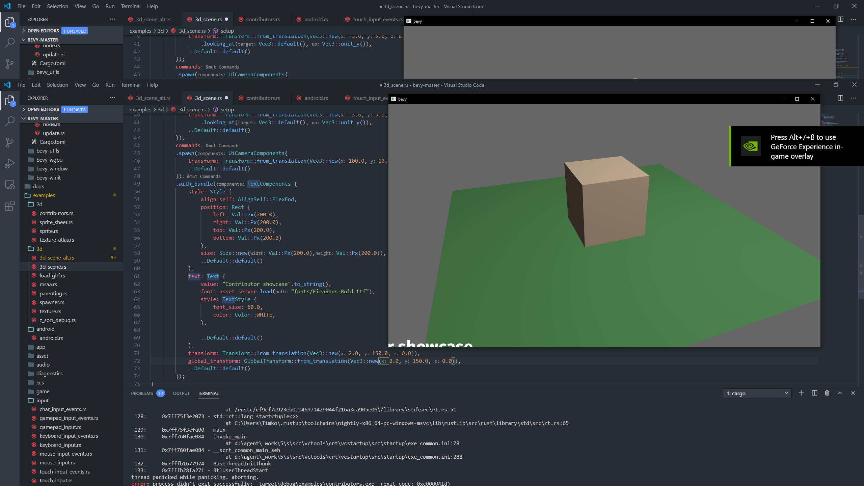The width and height of the screenshot is (868, 486).
Task: Open the Extensions view
Action: pyautogui.click(x=10, y=206)
